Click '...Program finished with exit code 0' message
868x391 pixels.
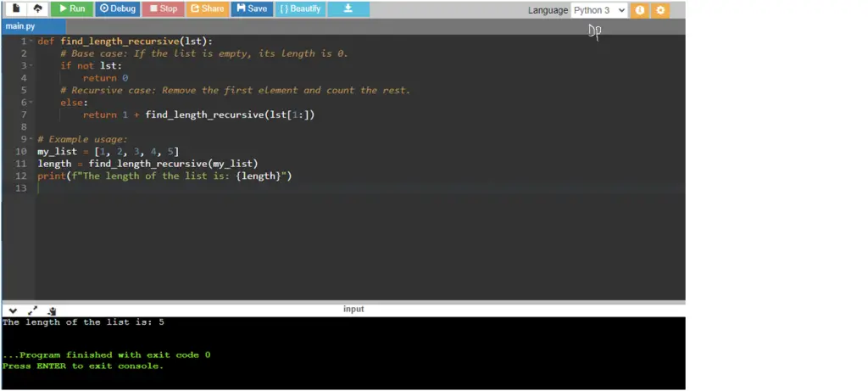point(106,355)
